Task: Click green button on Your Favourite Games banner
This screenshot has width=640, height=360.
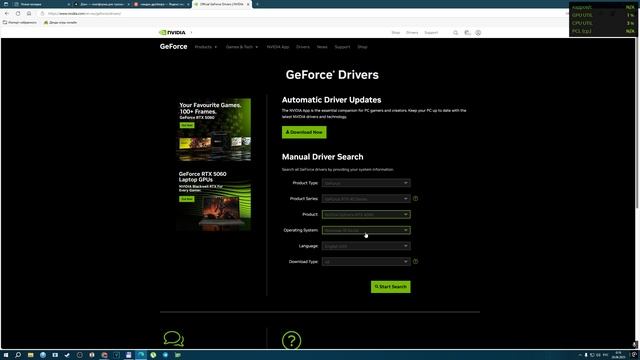Action: pyautogui.click(x=187, y=125)
